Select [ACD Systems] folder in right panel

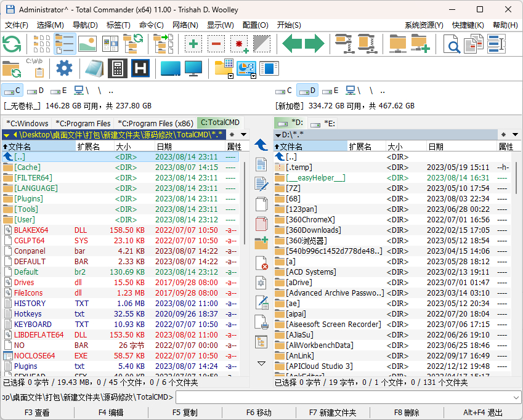[392, 272]
